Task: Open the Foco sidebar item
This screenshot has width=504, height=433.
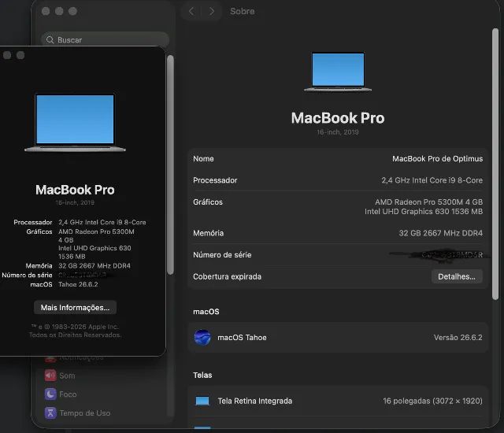Action: [61, 394]
